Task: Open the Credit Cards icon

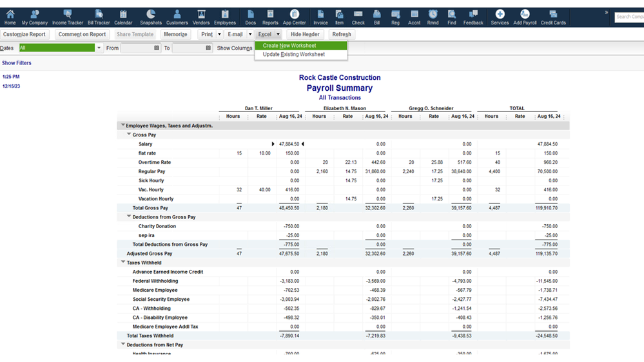Action: (553, 17)
